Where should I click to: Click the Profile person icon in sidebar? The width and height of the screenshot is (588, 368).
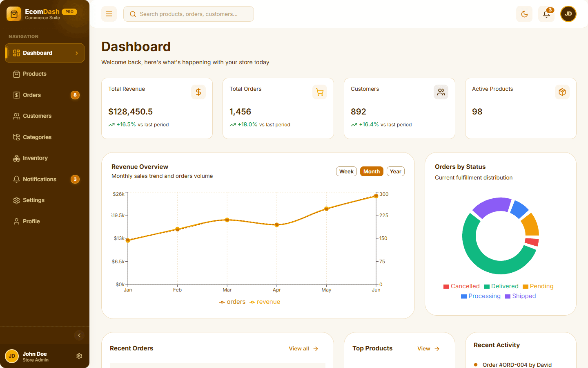(x=16, y=221)
